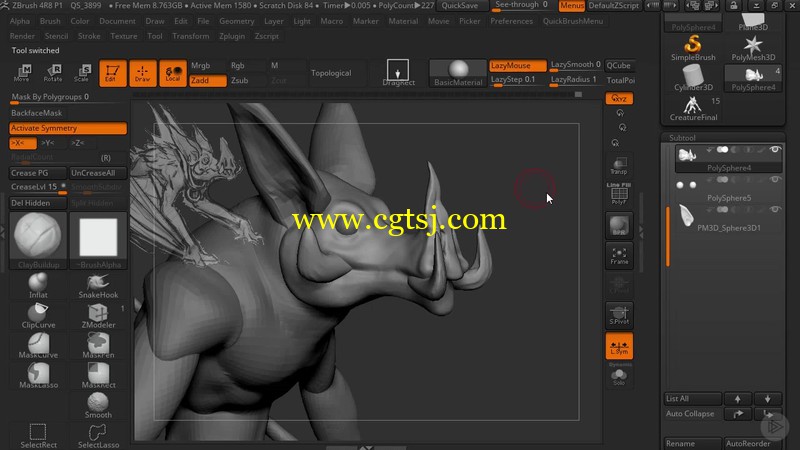This screenshot has height=450, width=800.
Task: Select the Rotate transform tool
Action: 53,73
